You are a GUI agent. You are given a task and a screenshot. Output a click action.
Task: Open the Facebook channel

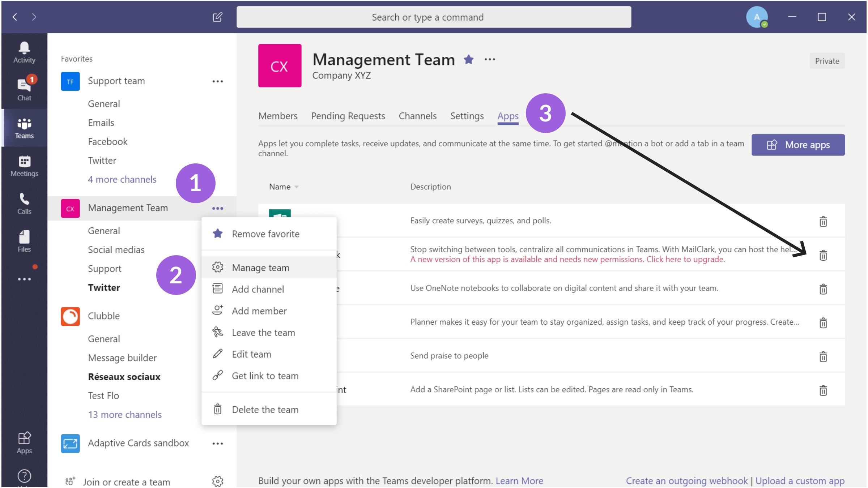coord(108,141)
